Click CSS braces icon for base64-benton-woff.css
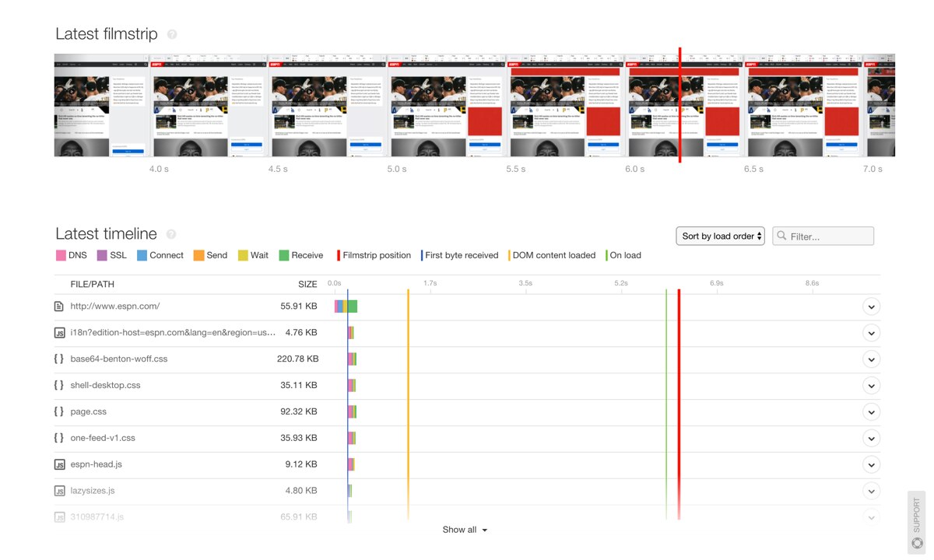Viewport: 934px width, 560px height. [x=59, y=359]
